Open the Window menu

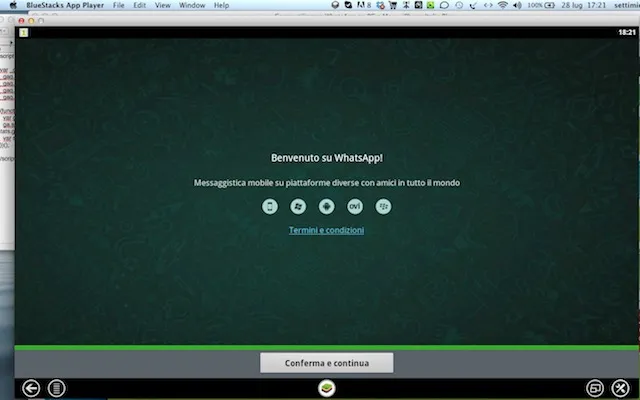coord(192,5)
